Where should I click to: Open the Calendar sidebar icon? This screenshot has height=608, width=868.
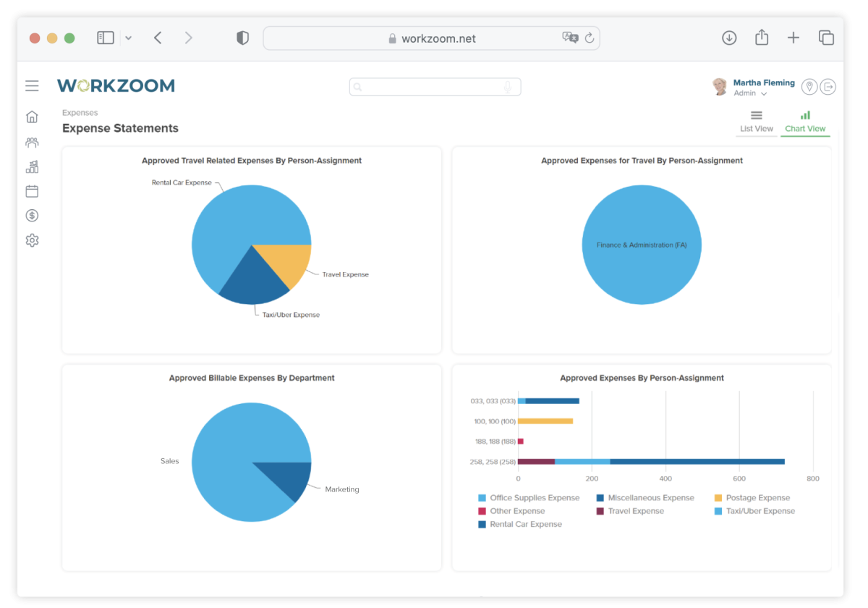point(32,190)
